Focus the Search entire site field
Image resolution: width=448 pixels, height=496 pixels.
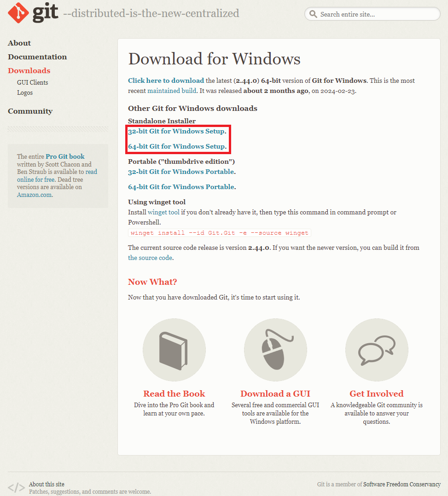click(372, 14)
